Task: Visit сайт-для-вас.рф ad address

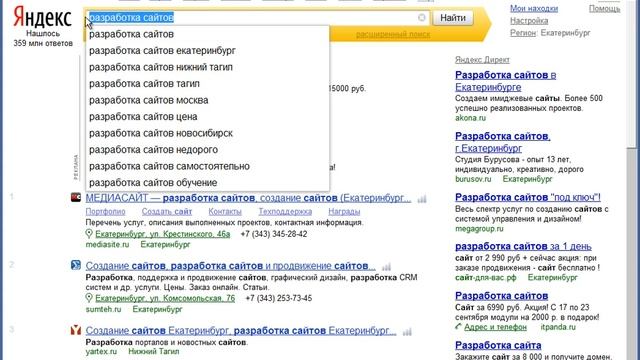Action: (485, 278)
